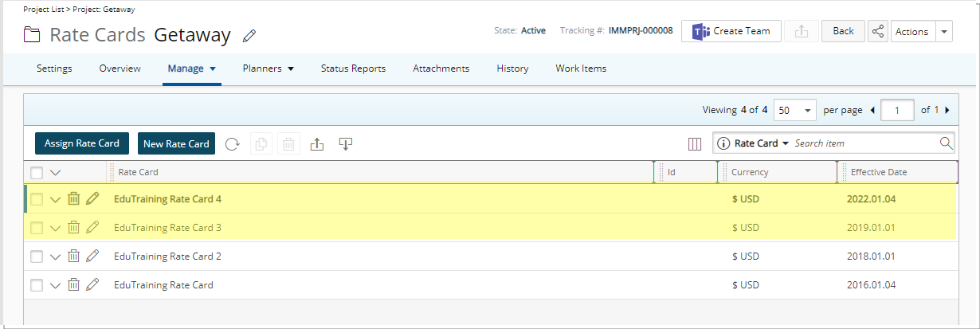Check the 2016.01.04 rate card row checkbox
Screen dimensions: 980x329
click(37, 285)
